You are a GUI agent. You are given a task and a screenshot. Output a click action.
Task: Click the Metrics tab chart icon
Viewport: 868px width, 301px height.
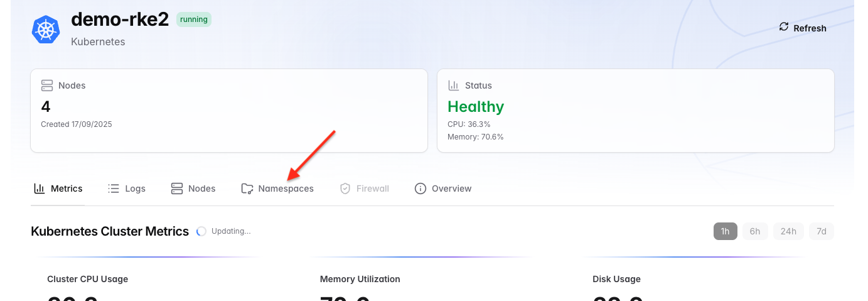point(40,189)
